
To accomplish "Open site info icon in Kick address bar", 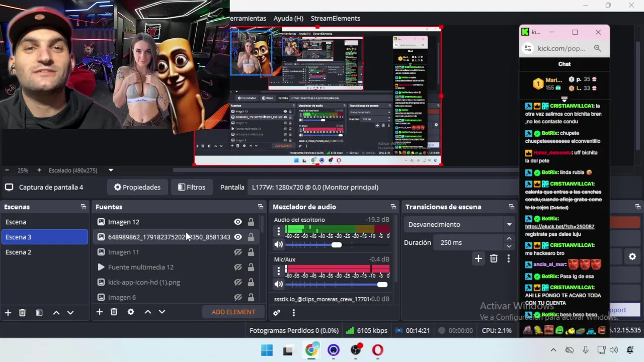I will (x=528, y=48).
